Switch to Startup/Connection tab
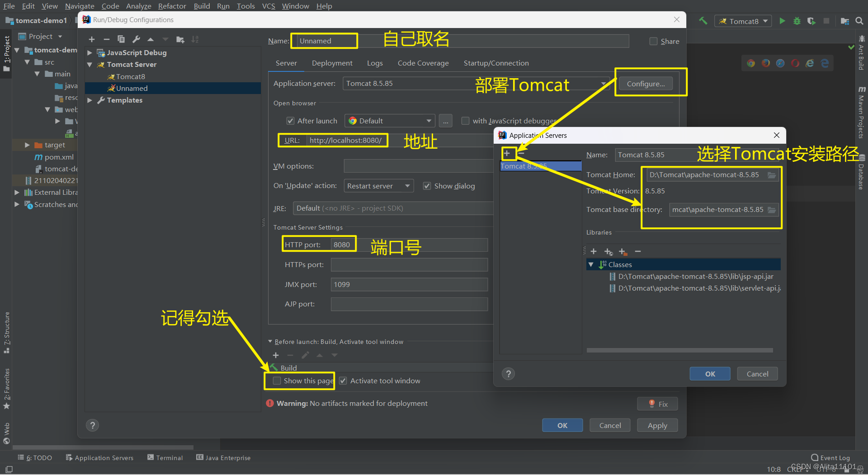The width and height of the screenshot is (868, 475). tap(496, 63)
